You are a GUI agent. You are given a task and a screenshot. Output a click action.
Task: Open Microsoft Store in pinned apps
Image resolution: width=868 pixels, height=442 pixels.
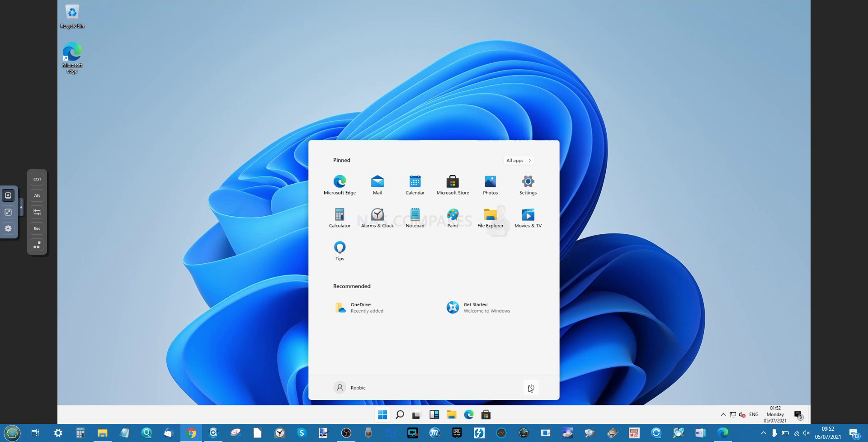pyautogui.click(x=453, y=185)
